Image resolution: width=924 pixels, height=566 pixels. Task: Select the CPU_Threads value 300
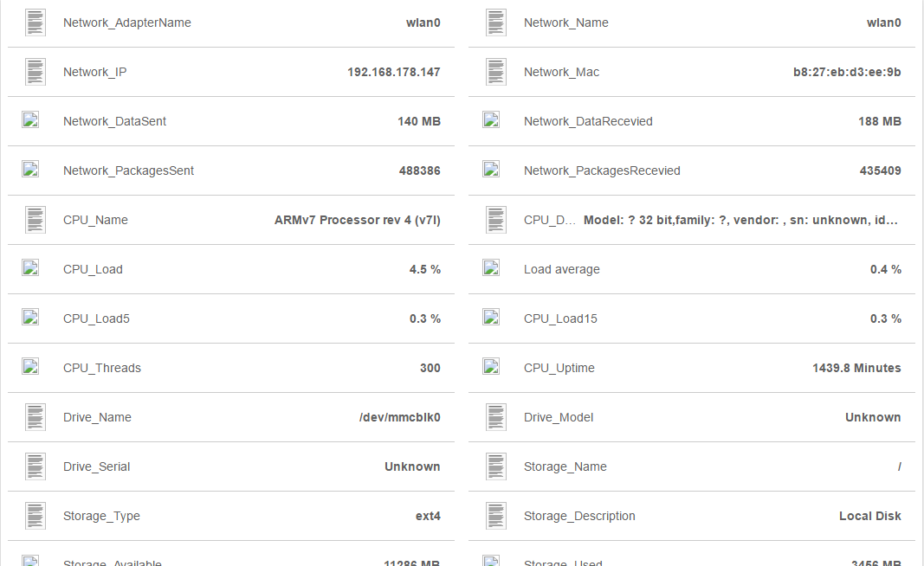click(x=430, y=367)
